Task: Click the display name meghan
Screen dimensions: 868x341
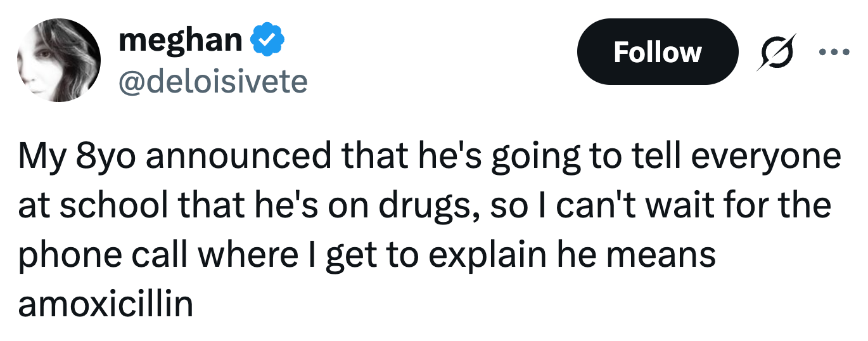Action: (180, 41)
